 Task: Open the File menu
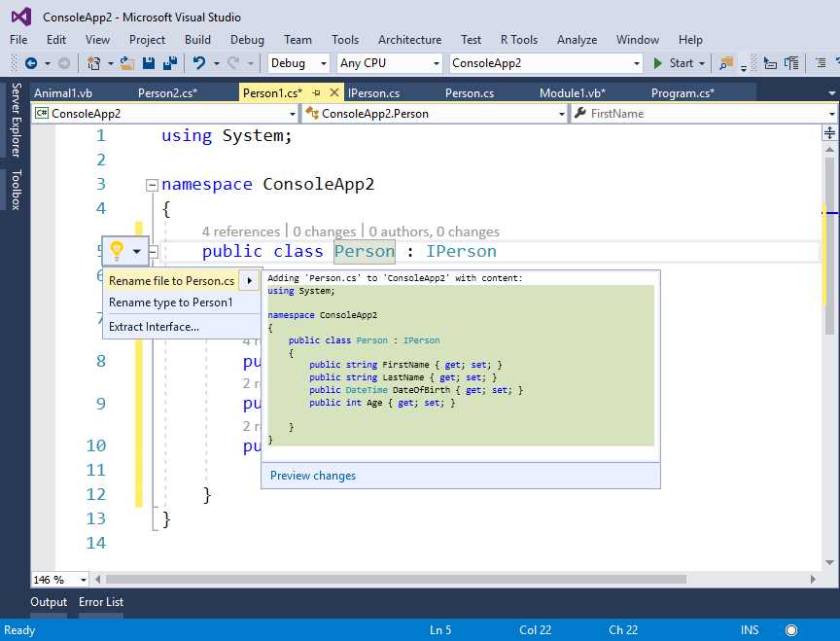pos(18,40)
